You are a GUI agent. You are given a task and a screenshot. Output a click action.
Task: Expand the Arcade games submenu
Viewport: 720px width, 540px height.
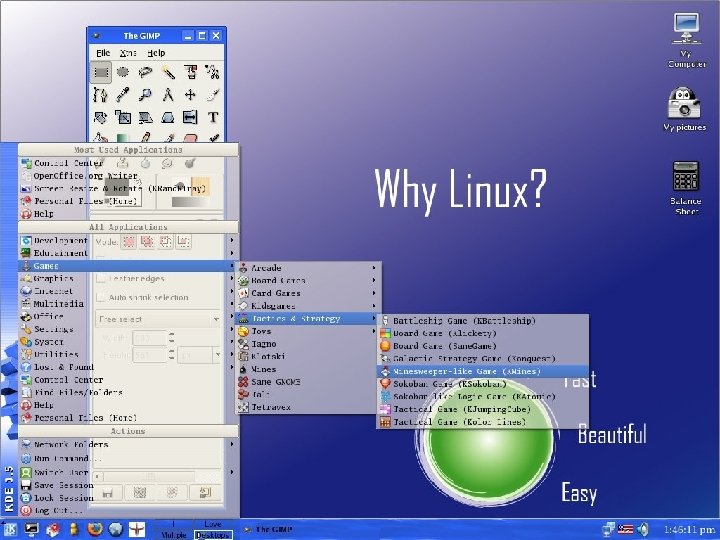tap(308, 268)
